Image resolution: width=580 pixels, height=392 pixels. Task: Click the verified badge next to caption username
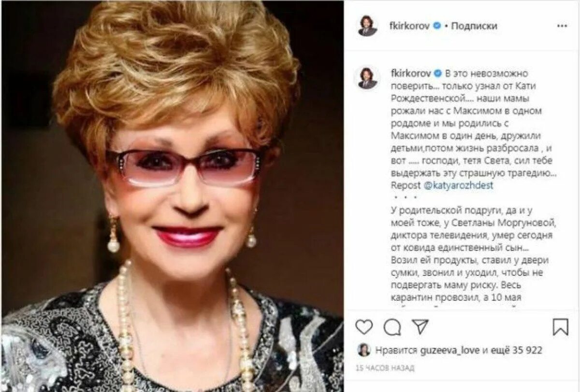coord(437,73)
